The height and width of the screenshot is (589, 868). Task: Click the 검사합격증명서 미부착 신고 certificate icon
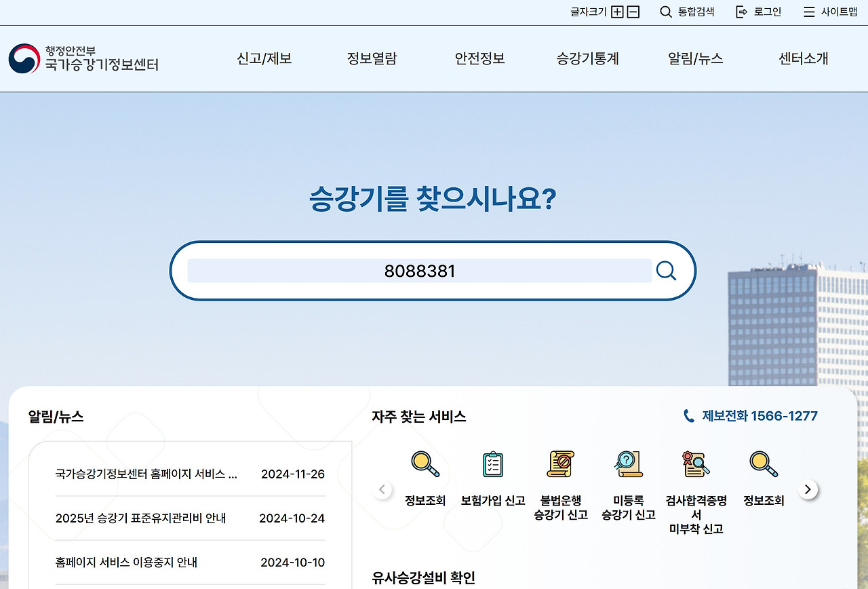pos(695,464)
